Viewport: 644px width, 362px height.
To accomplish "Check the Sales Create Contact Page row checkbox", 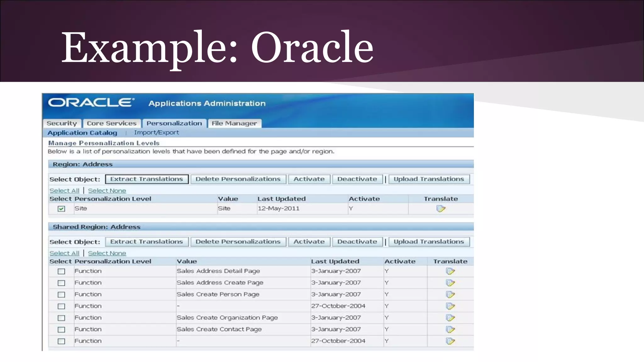I will tap(61, 329).
